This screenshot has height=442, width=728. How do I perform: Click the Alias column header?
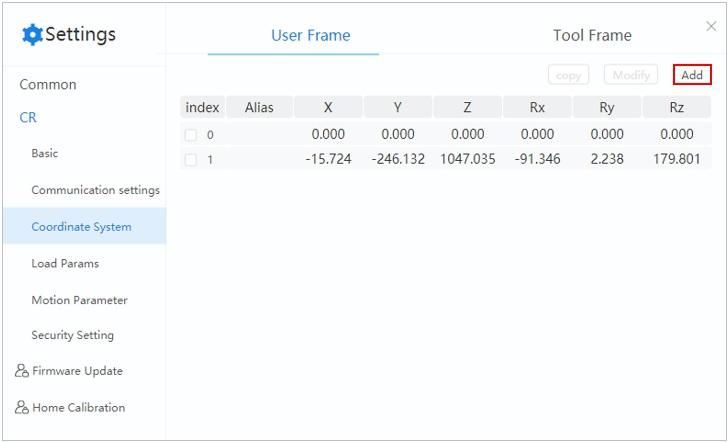click(259, 107)
